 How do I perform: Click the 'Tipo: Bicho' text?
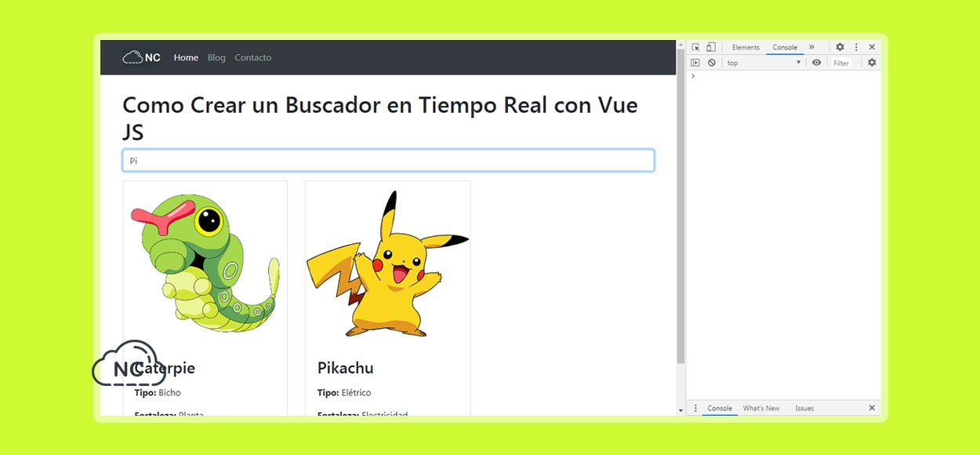[x=158, y=392]
